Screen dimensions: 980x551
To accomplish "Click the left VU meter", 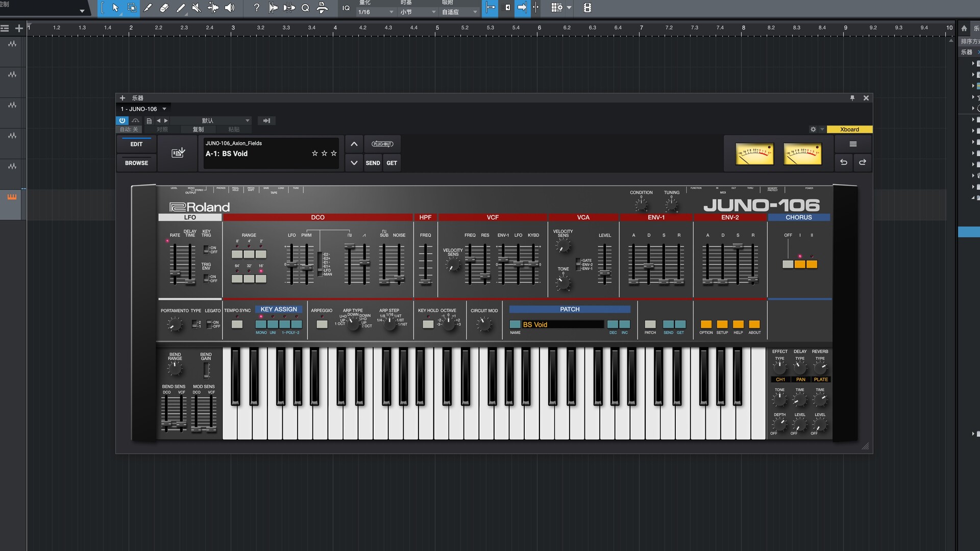I will tap(754, 154).
